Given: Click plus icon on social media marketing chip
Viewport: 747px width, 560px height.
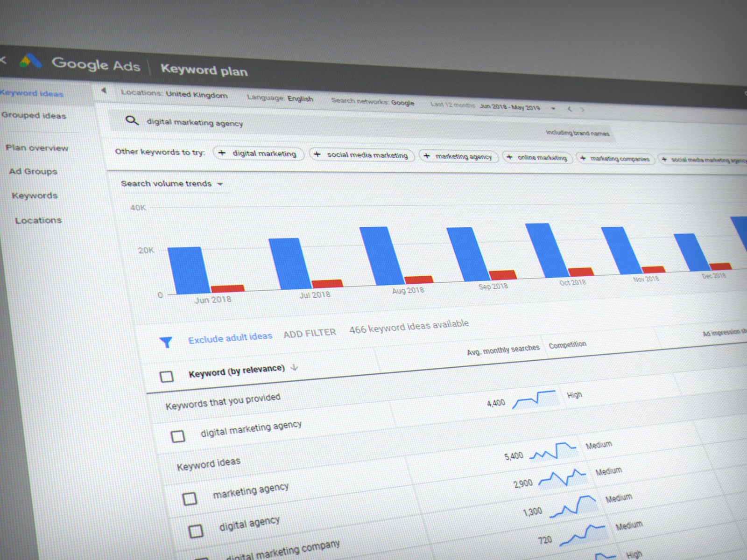Looking at the screenshot, I should point(317,154).
